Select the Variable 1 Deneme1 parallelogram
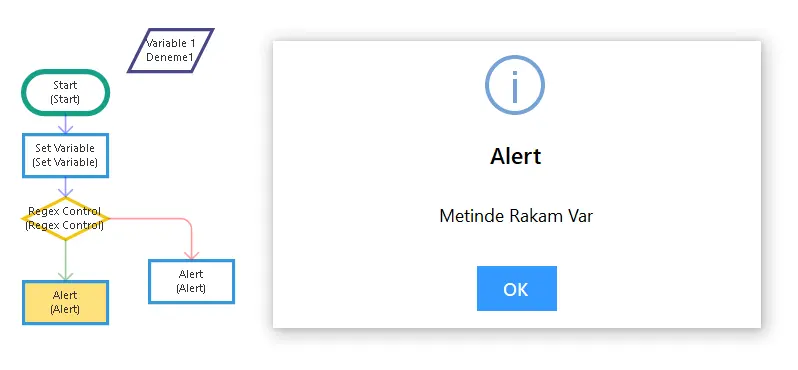This screenshot has height=370, width=798. pos(170,50)
